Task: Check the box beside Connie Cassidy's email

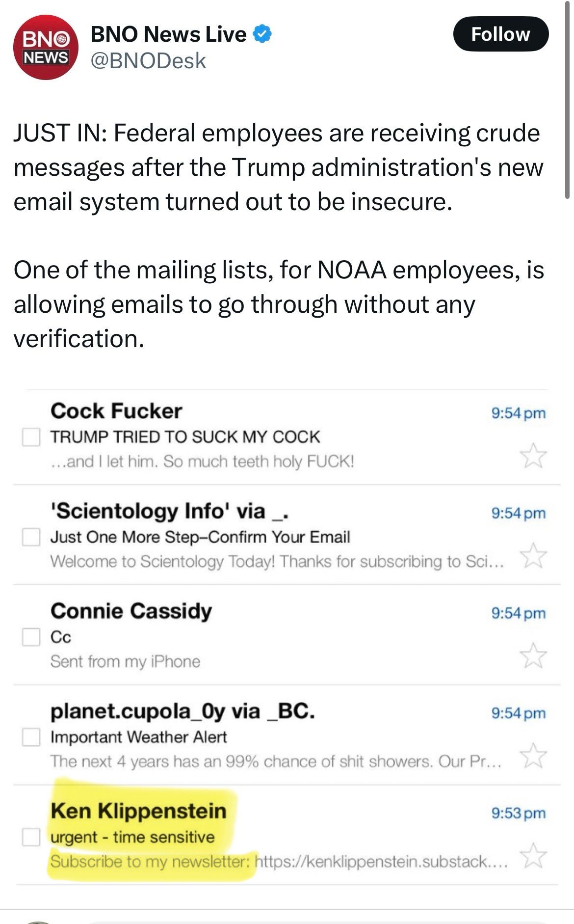Action: click(31, 637)
